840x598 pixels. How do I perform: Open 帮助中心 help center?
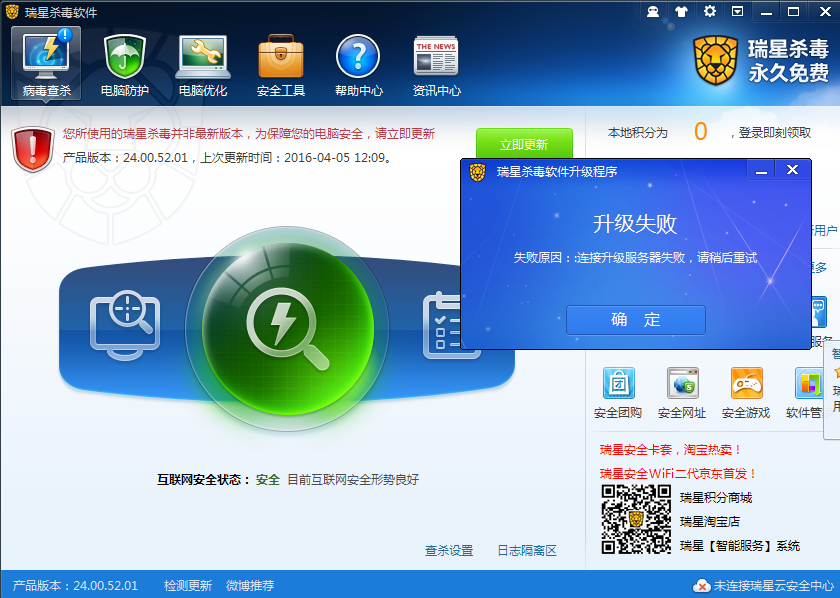[358, 65]
